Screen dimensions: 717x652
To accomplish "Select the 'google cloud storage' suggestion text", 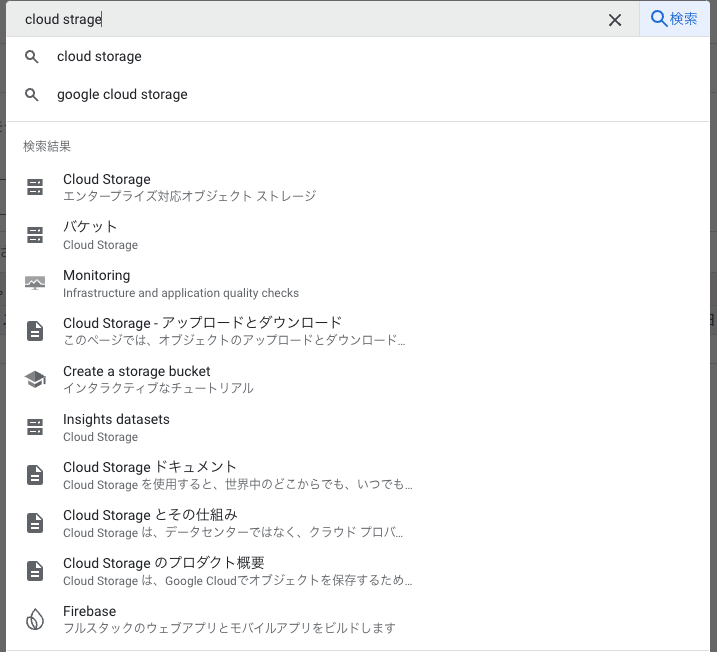I will (x=122, y=94).
